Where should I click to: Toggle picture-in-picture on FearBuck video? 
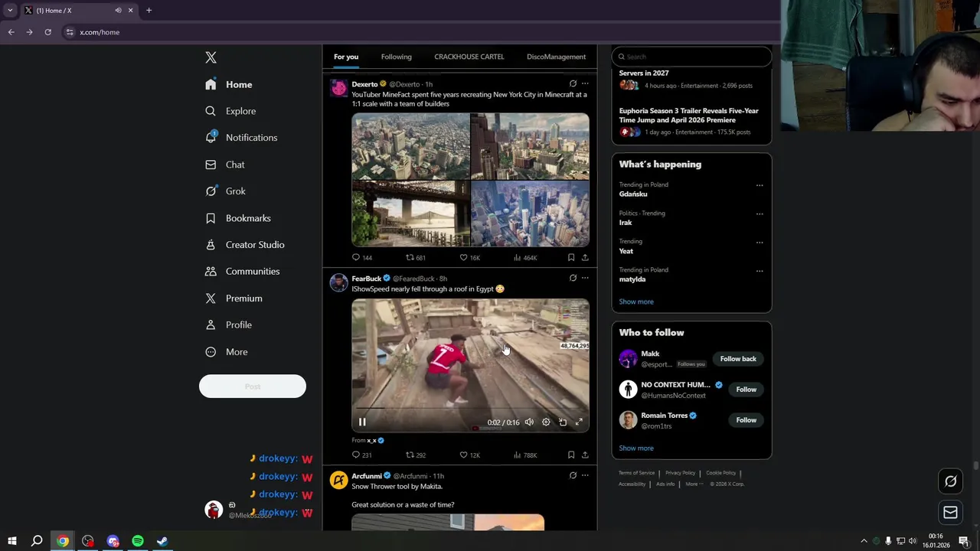pos(563,422)
